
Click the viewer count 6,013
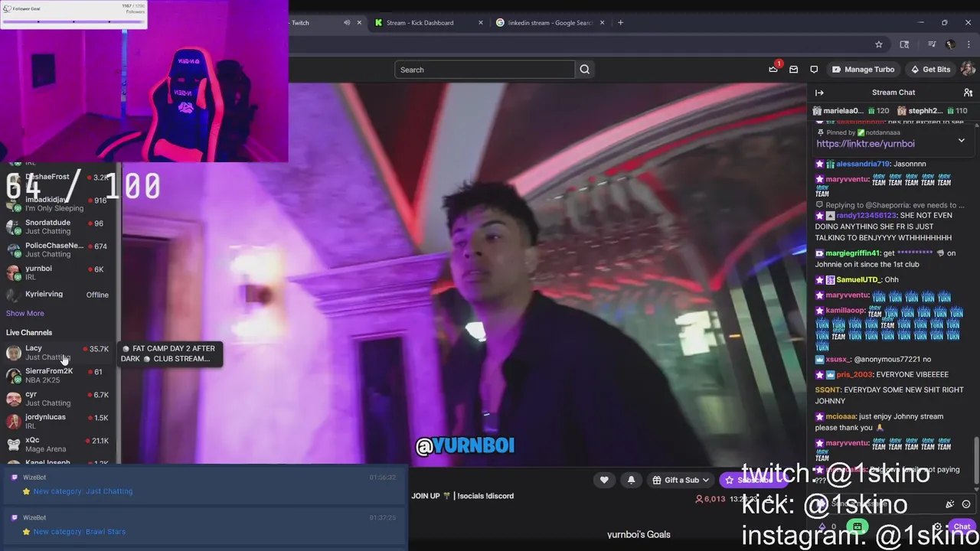pyautogui.click(x=710, y=499)
